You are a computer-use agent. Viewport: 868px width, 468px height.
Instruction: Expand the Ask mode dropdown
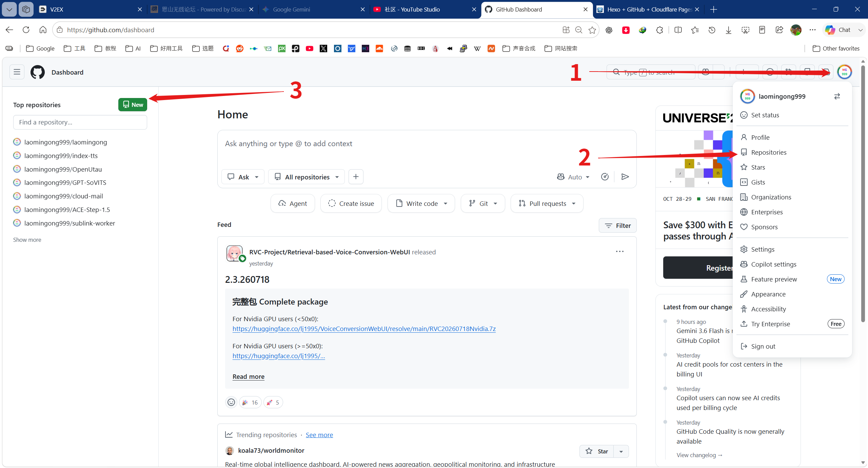click(x=243, y=177)
